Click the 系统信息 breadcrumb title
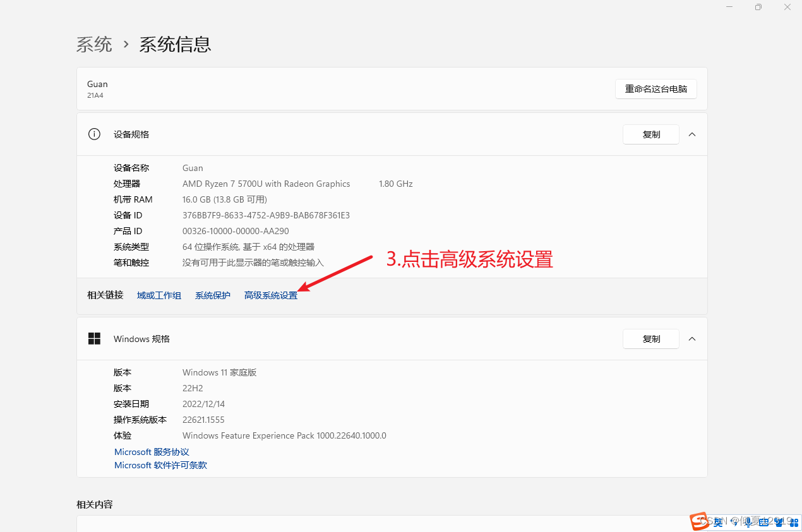Viewport: 802px width, 532px height. pyautogui.click(x=175, y=44)
